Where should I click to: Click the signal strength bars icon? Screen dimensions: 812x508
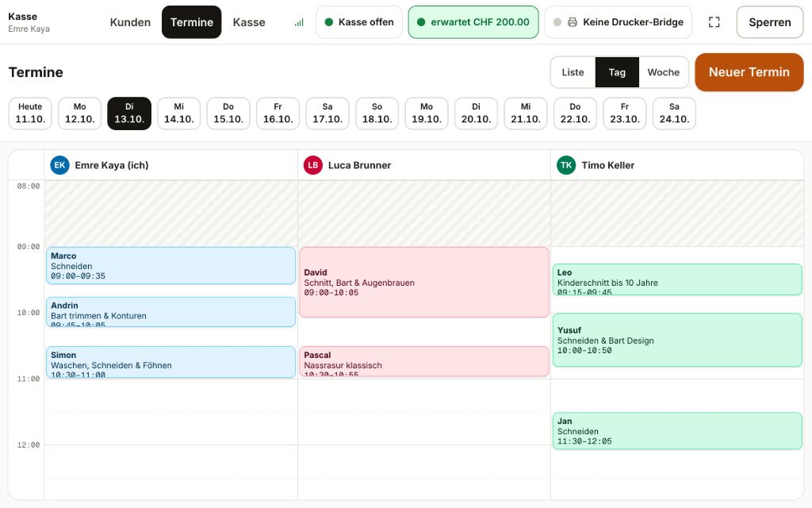(x=299, y=22)
